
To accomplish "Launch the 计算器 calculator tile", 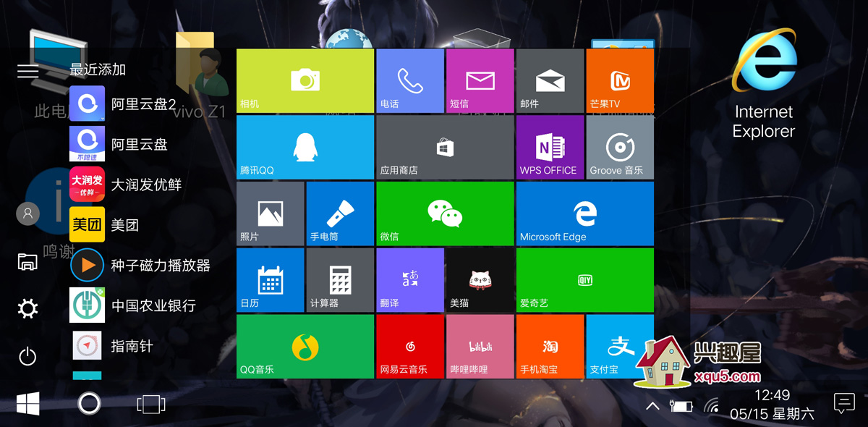I will click(340, 280).
